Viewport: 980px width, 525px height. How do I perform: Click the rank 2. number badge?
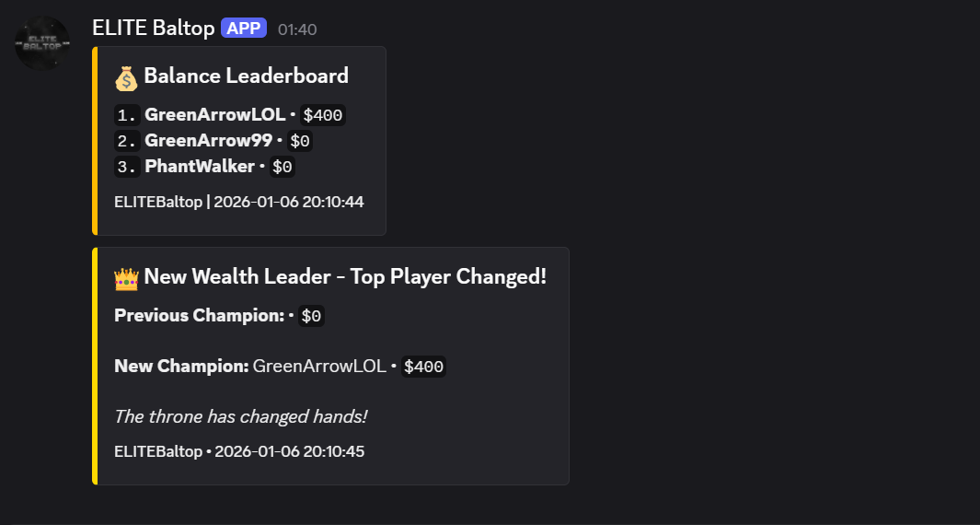[x=127, y=141]
